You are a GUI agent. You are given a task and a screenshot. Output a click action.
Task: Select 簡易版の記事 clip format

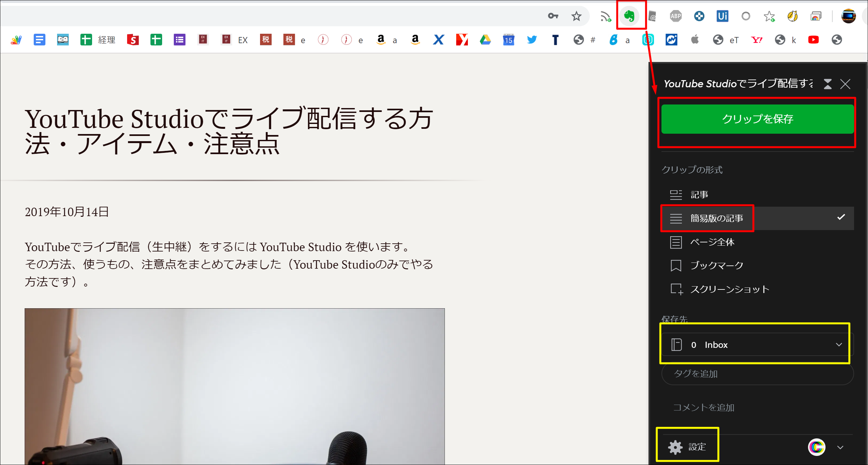pyautogui.click(x=757, y=218)
